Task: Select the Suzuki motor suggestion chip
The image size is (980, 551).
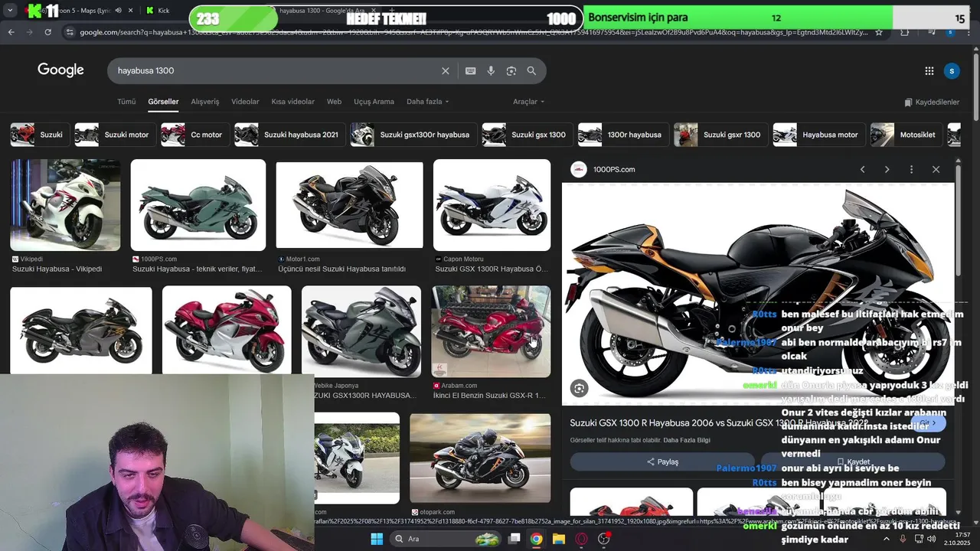Action: click(x=114, y=135)
